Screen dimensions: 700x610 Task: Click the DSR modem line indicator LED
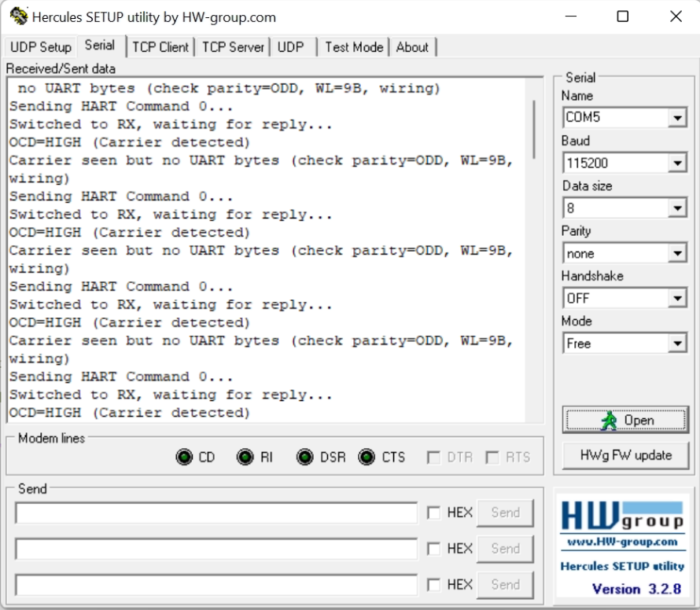(305, 457)
